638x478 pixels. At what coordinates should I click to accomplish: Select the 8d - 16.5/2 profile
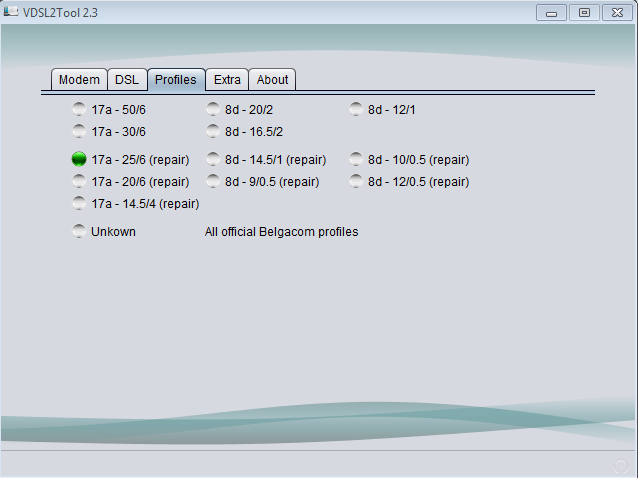click(213, 131)
